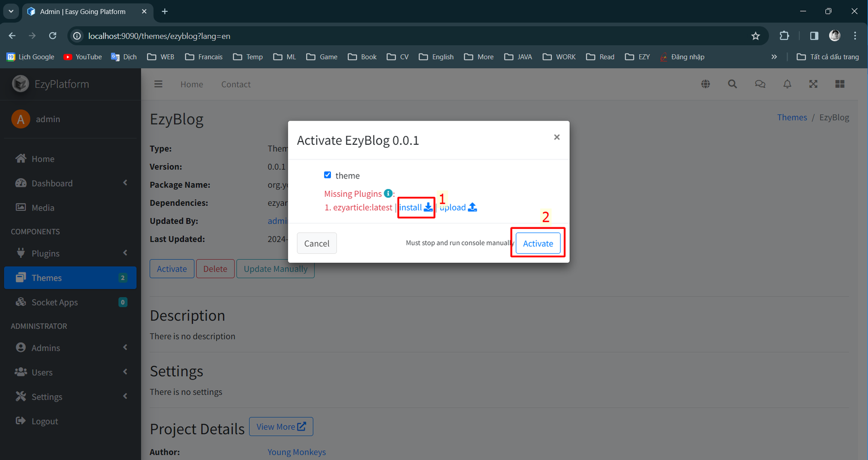Select Themes in the sidebar

tap(70, 278)
